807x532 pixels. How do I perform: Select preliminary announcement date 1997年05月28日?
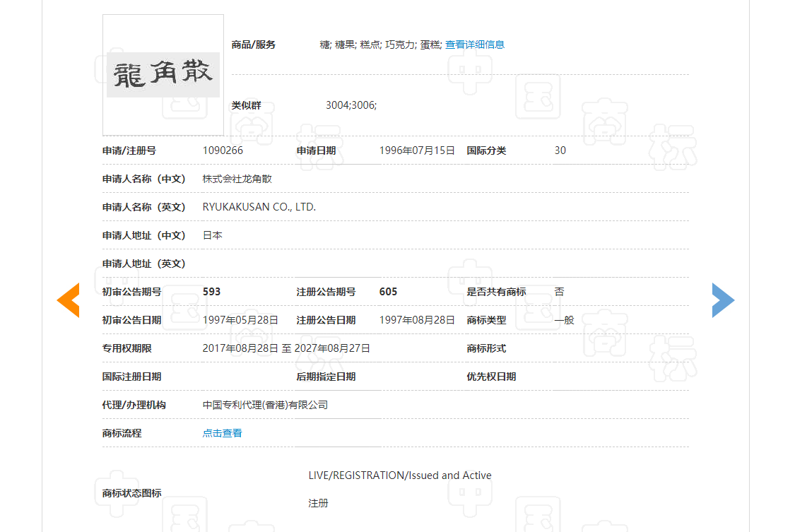pos(240,320)
